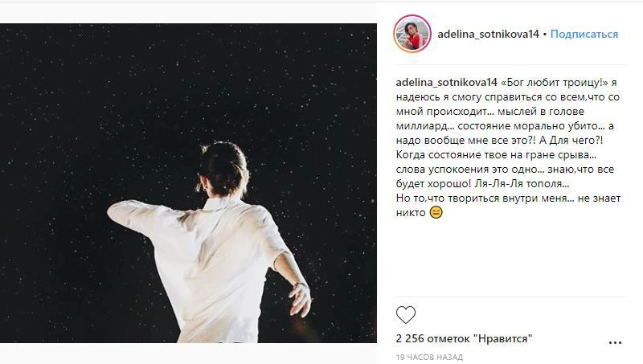Click the skater photo
This screenshot has width=643, height=364.
tap(188, 183)
